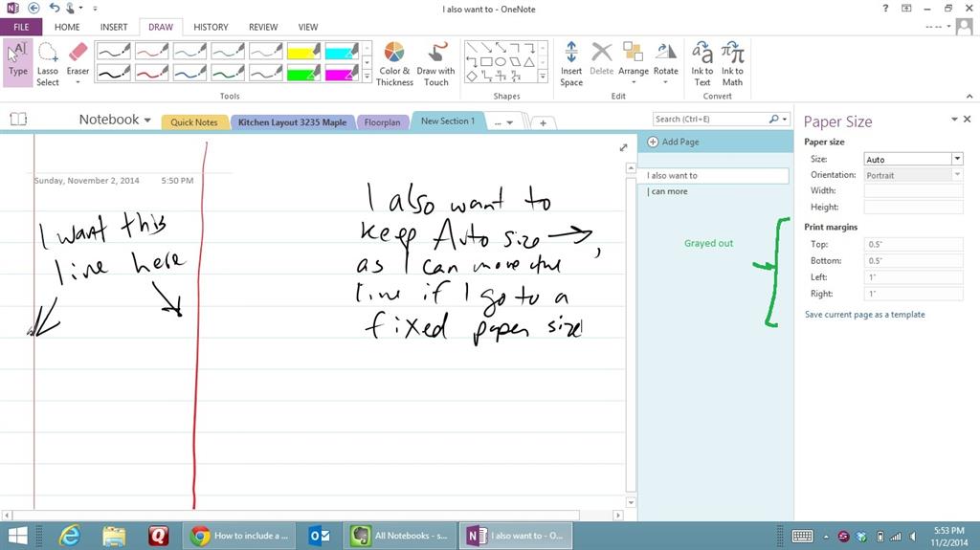Click the Undo button
This screenshot has height=550, width=980.
tap(55, 8)
